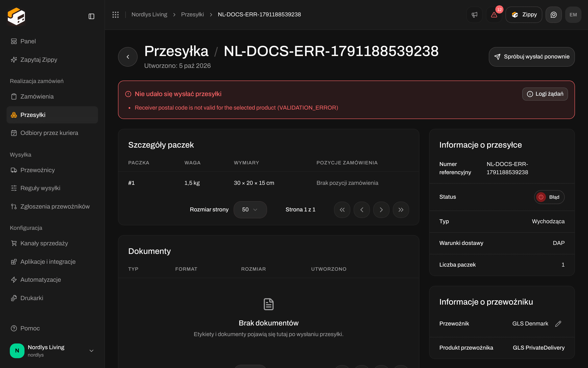This screenshot has width=588, height=368.
Task: Open Kanały sprzedaży
Action: [x=52, y=243]
